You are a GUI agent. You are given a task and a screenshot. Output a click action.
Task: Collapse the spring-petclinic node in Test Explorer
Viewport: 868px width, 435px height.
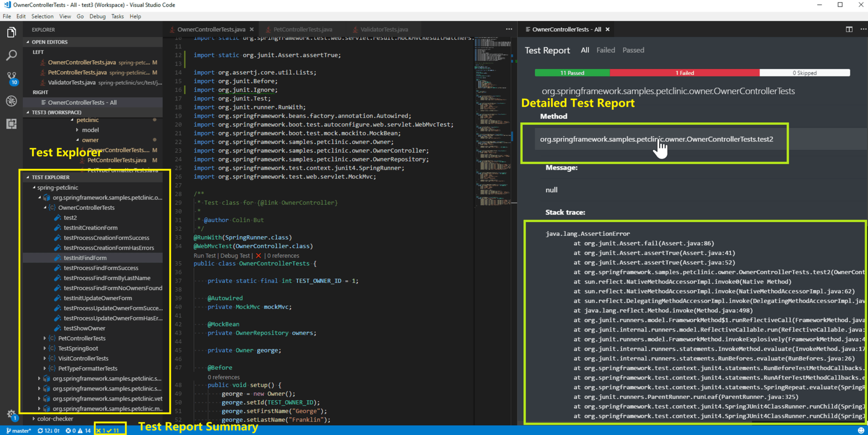(35, 187)
